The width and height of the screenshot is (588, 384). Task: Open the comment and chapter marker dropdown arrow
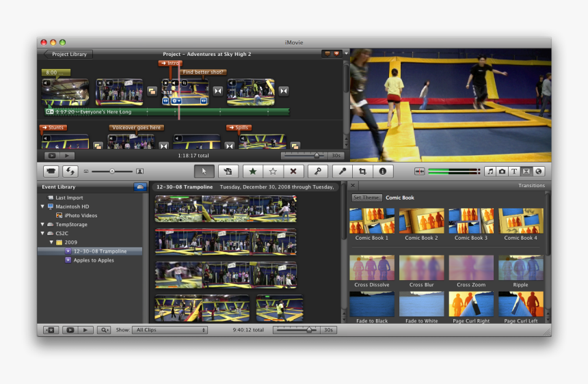(346, 53)
